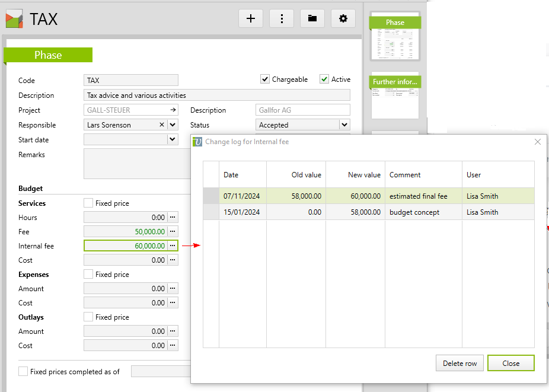
Task: Select the Phase page thumbnail
Action: 395,39
